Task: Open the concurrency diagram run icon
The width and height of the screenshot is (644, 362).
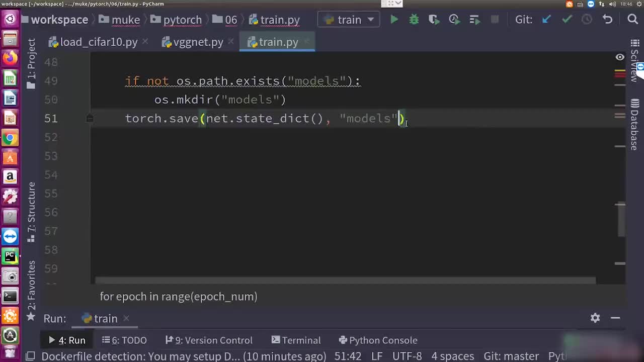Action: click(474, 20)
